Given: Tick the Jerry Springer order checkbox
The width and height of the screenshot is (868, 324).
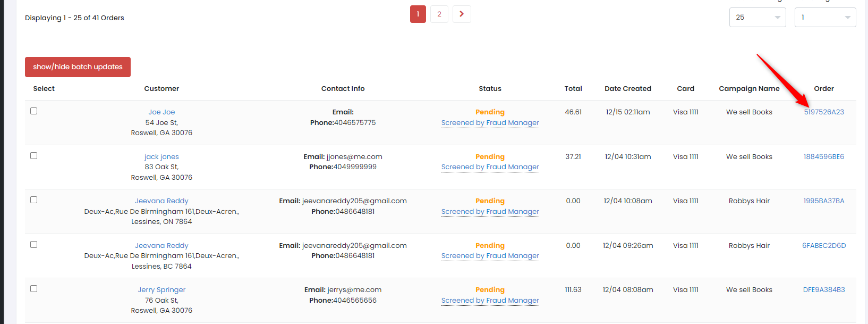Looking at the screenshot, I should (x=34, y=289).
